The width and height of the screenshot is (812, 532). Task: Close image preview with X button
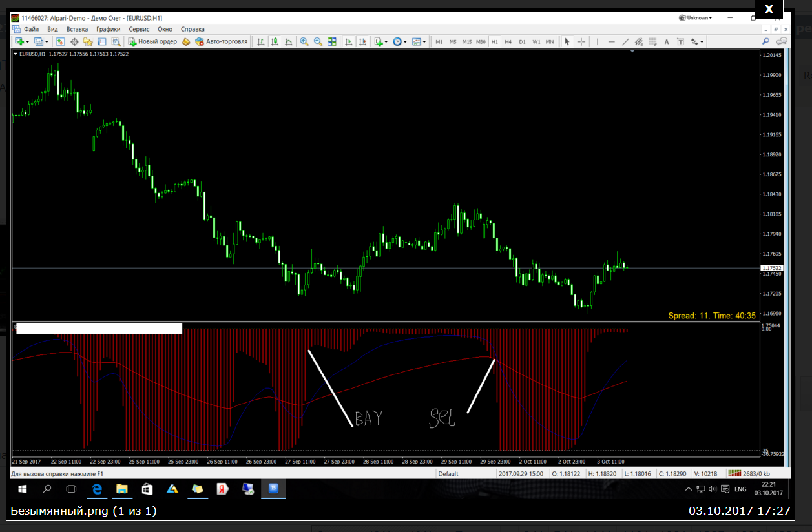769,8
